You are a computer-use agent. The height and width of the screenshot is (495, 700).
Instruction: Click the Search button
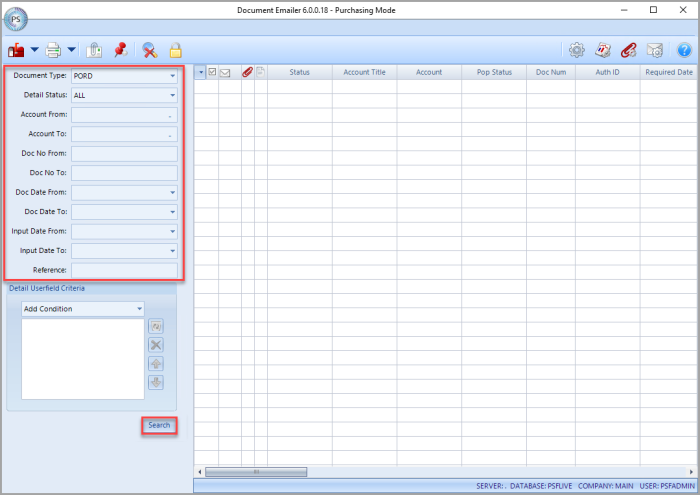click(159, 425)
